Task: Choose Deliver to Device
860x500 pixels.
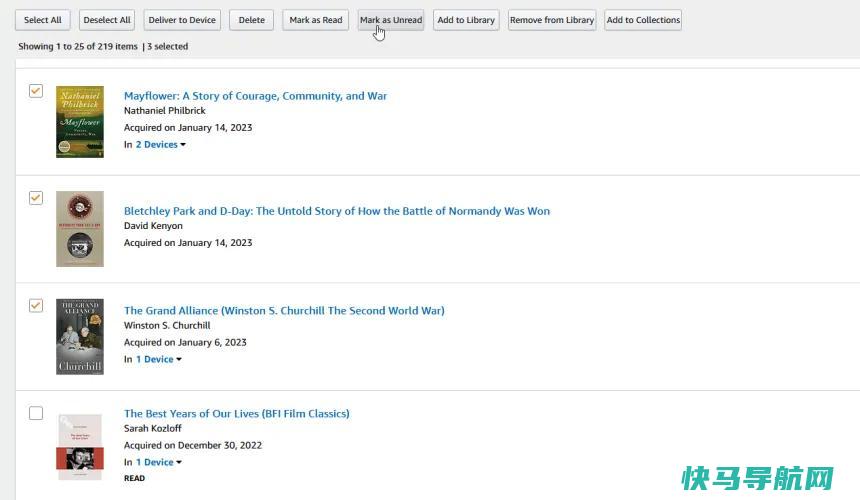Action: tap(182, 20)
